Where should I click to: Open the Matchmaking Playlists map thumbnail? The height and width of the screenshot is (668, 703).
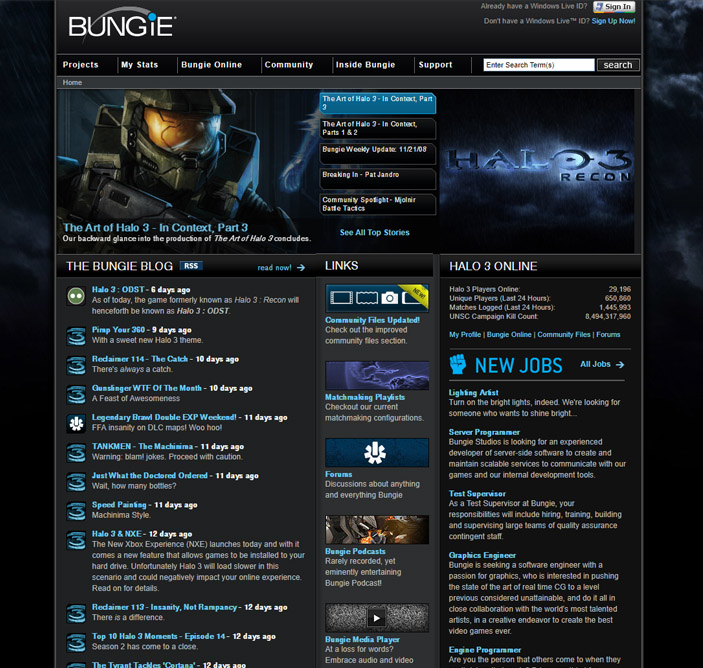tap(377, 375)
